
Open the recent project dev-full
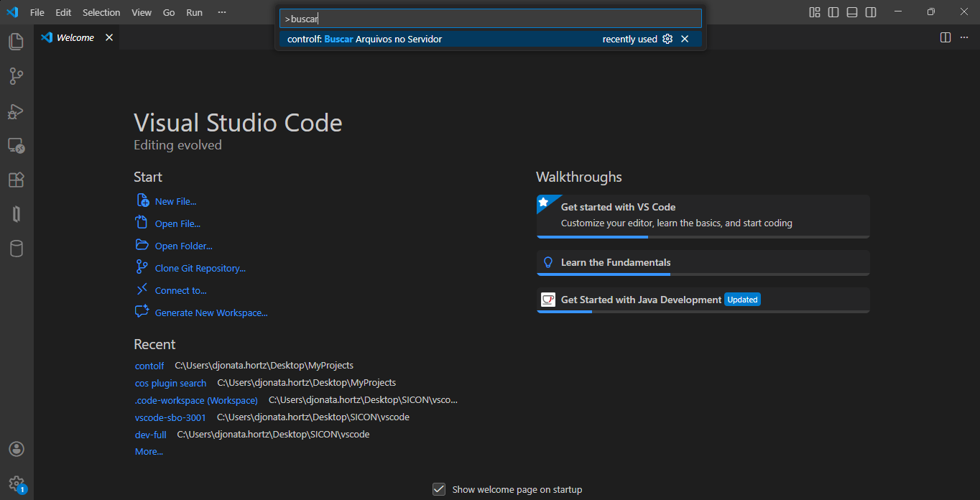pos(150,435)
